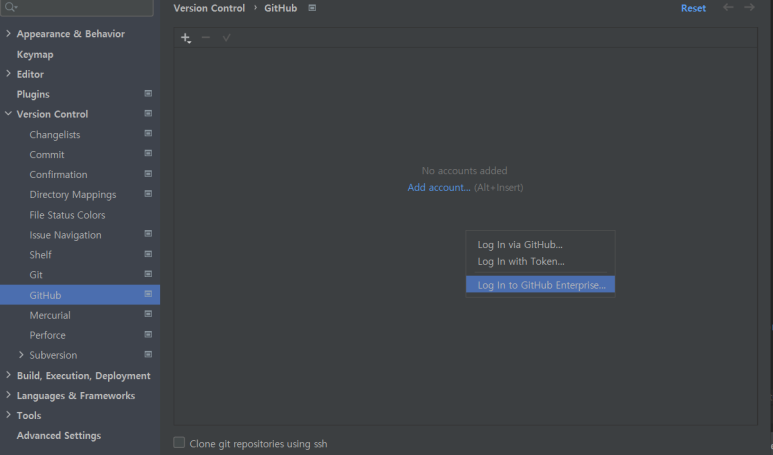Open Issue Navigation settings

click(65, 235)
